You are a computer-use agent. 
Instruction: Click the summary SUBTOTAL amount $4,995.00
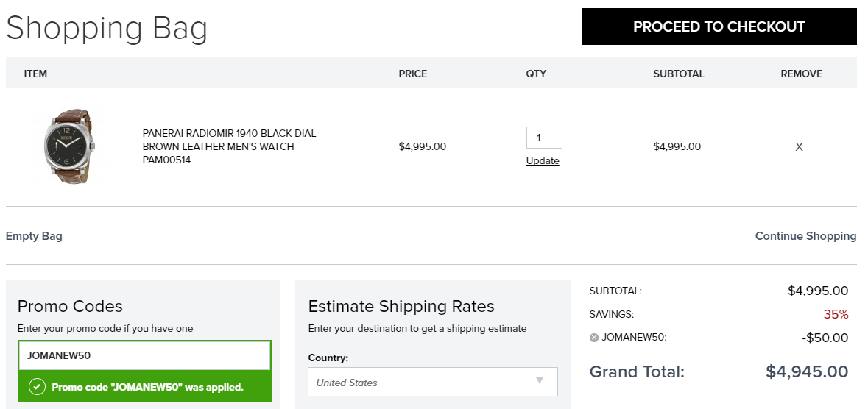click(x=818, y=291)
